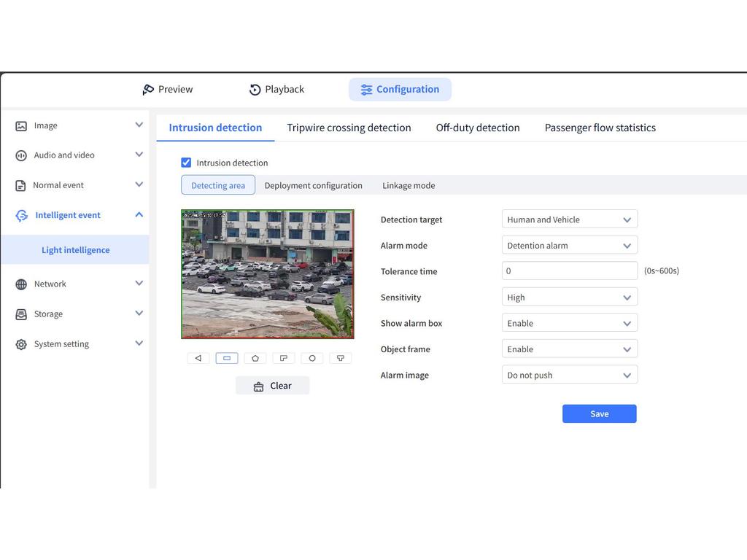
Task: Open the Alarm mode dropdown
Action: point(569,246)
